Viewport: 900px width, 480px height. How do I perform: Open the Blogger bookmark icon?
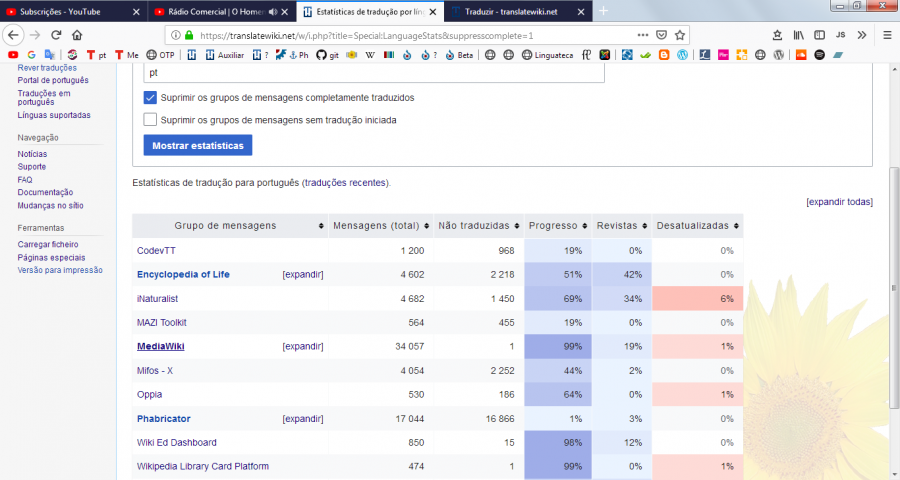(x=664, y=55)
